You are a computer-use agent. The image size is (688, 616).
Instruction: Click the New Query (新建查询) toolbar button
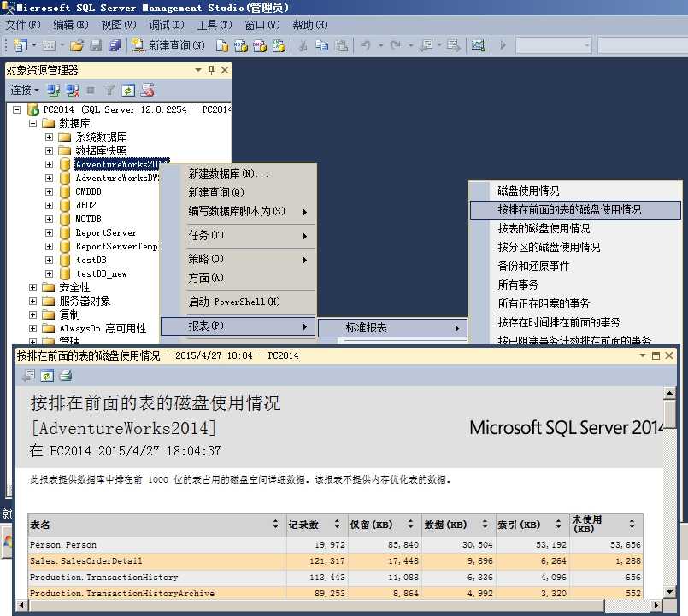click(x=169, y=45)
